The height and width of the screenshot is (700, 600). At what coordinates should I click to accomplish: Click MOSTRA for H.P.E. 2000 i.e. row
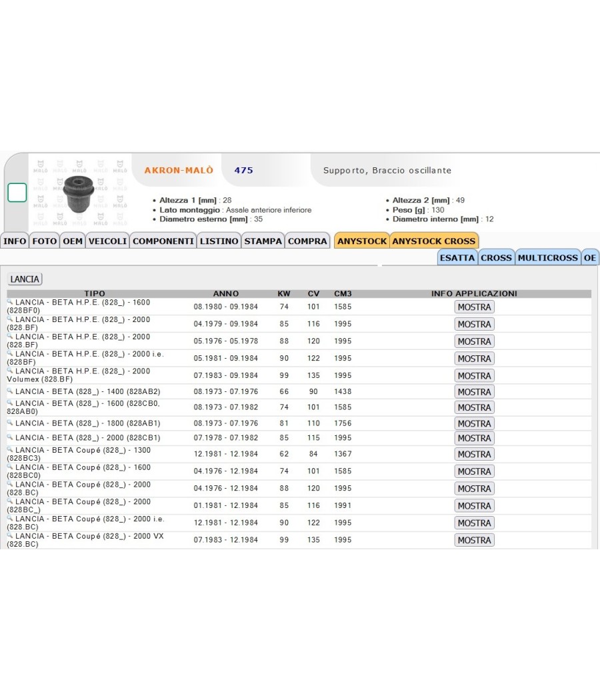tap(474, 359)
